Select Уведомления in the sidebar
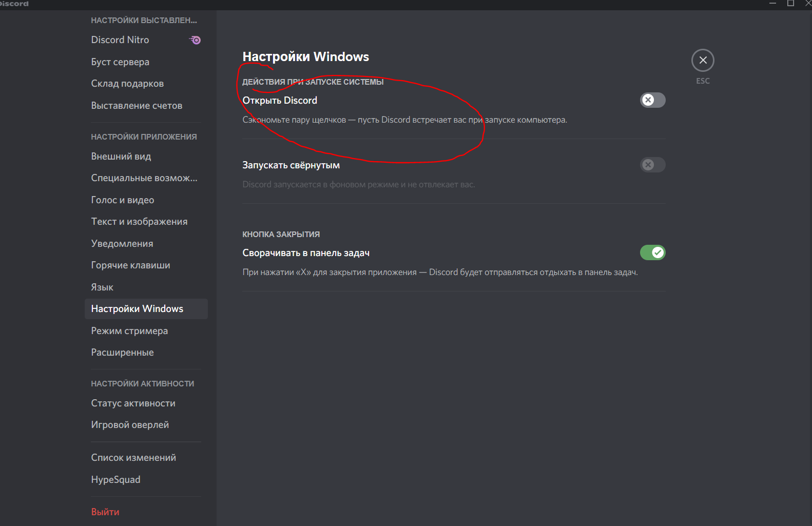The width and height of the screenshot is (812, 526). point(146,244)
